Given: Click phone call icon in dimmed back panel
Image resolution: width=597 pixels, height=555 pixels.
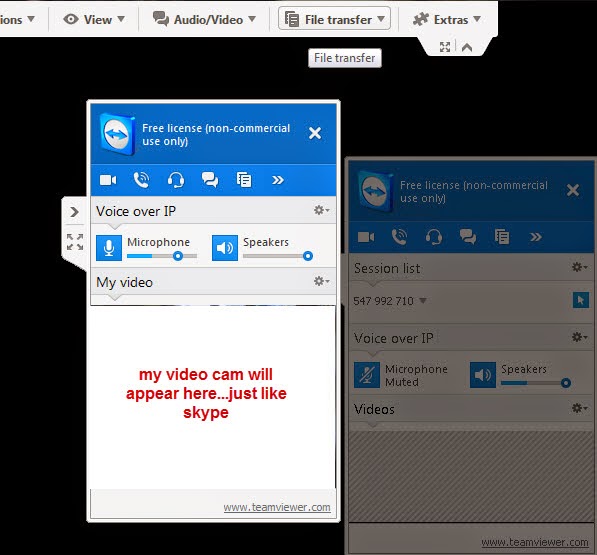Looking at the screenshot, I should coord(399,237).
